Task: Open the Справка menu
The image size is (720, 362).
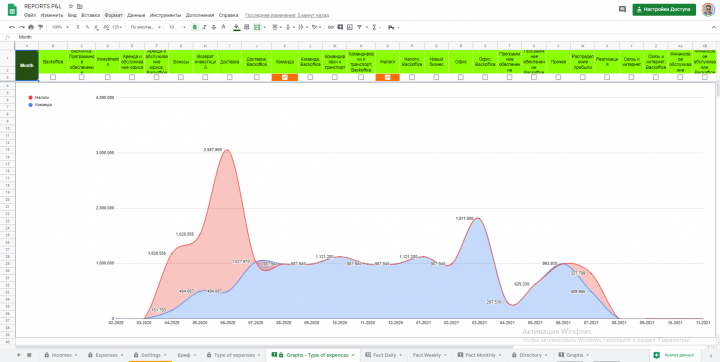Action: [228, 15]
